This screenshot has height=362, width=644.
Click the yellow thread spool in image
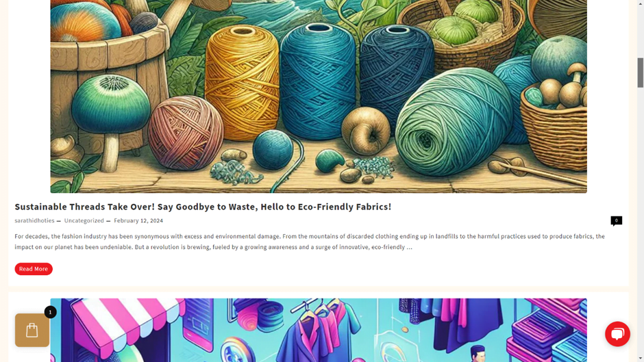point(243,78)
